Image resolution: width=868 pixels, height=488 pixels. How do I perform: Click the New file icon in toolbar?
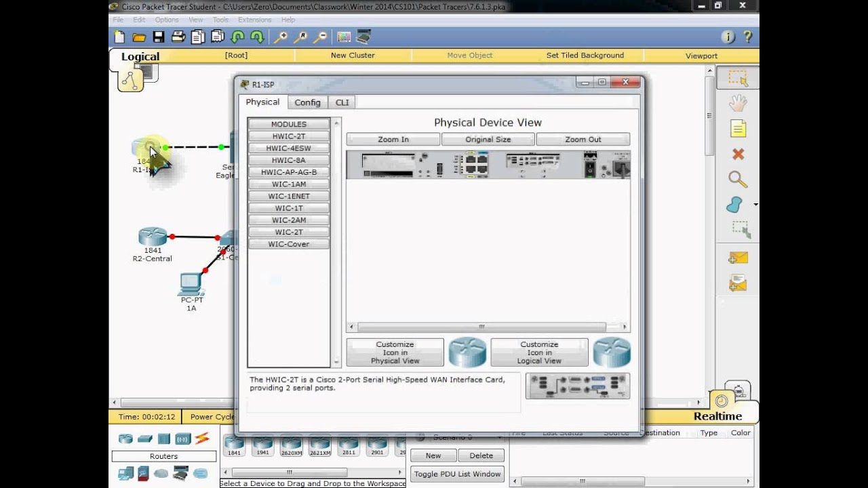(119, 37)
